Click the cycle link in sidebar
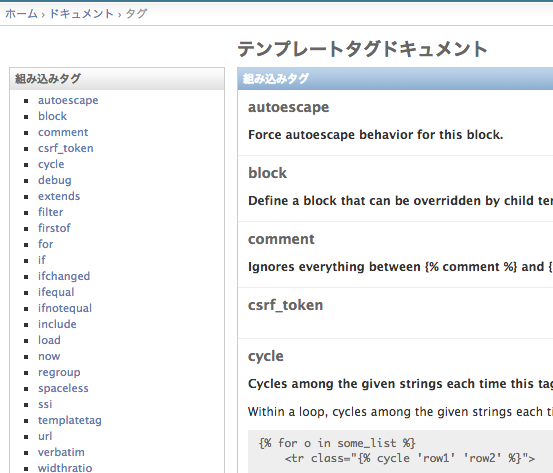 coord(51,164)
